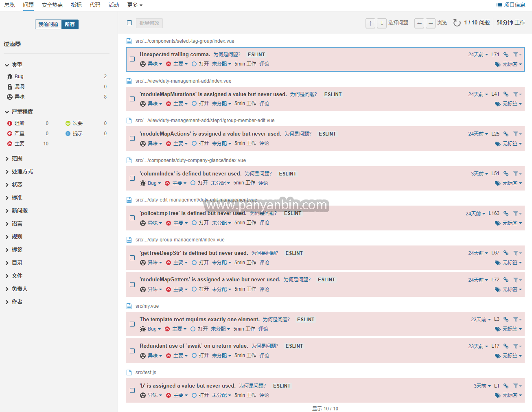The width and height of the screenshot is (532, 412).
Task: Switch to the 代码 tab
Action: point(95,5)
